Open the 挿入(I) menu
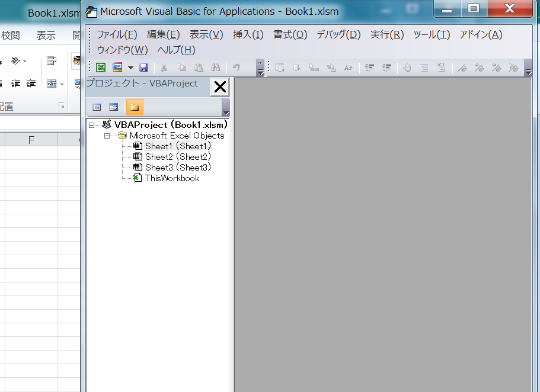 [x=248, y=35]
